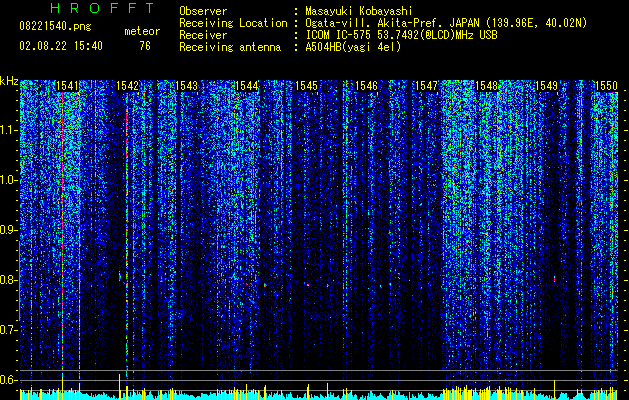
Task: Click observer name Masayuki Kobayashi
Action: (x=359, y=11)
